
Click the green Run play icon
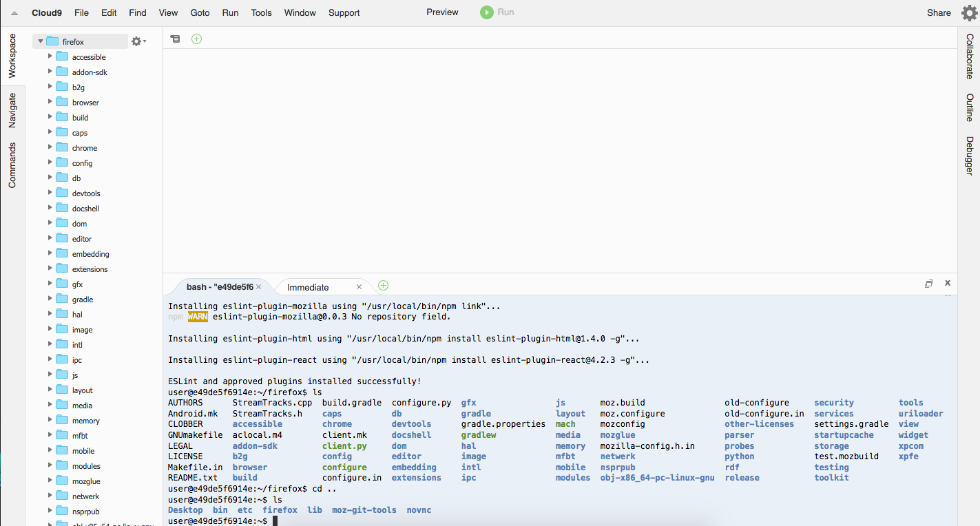click(x=487, y=12)
